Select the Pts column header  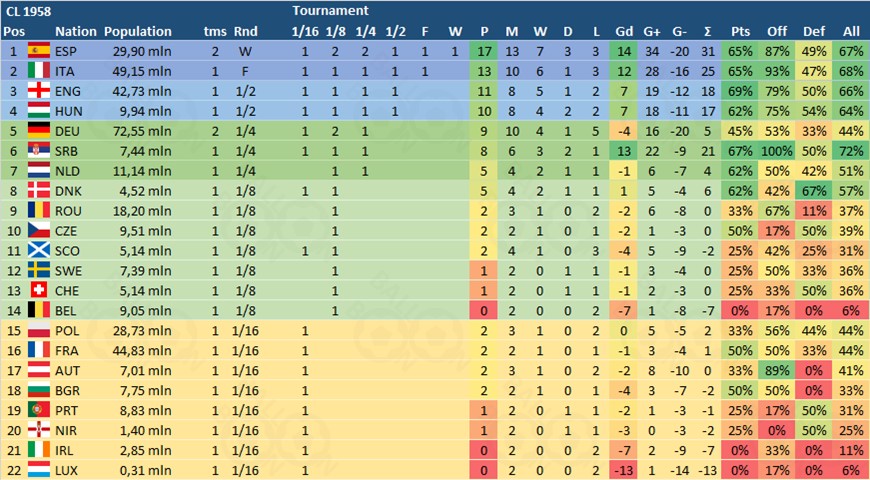click(741, 32)
